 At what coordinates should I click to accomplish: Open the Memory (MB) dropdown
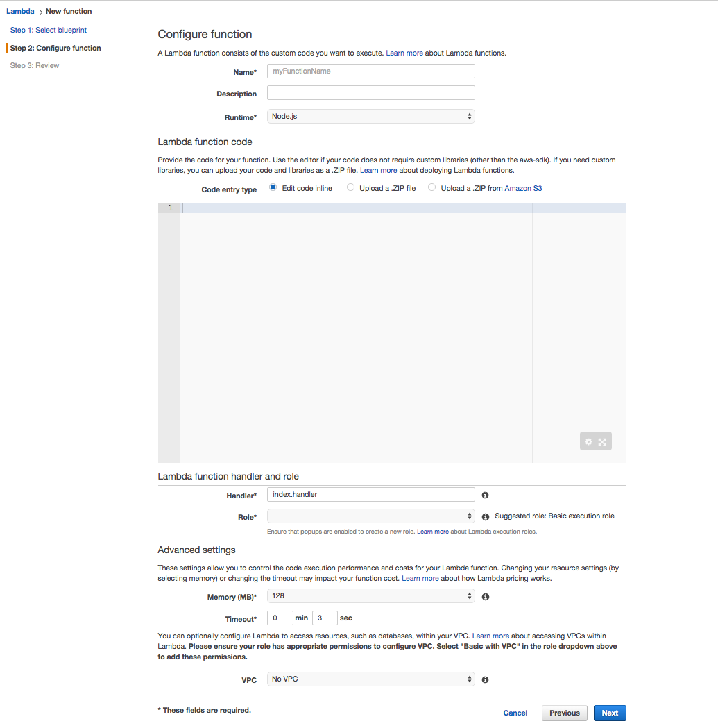pyautogui.click(x=371, y=596)
